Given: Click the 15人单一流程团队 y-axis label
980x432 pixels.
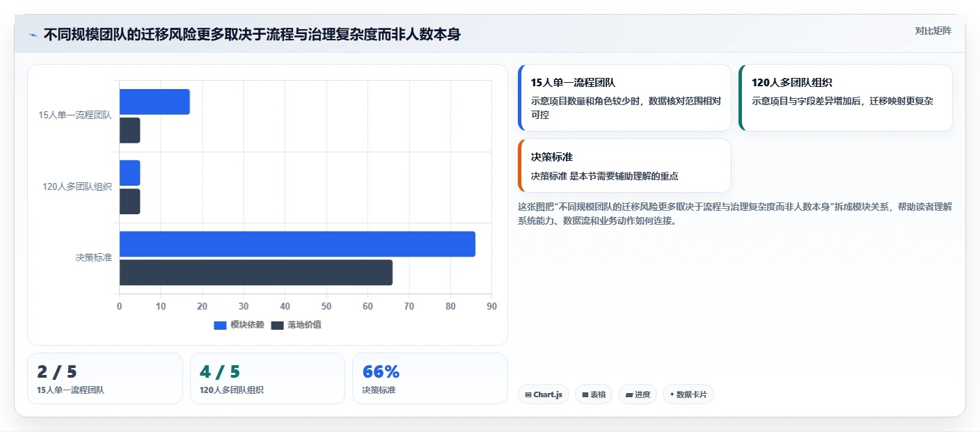Looking at the screenshot, I should point(75,115).
